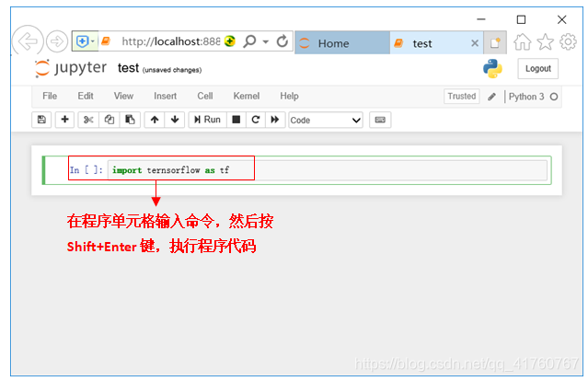Expand the address bar dropdown arrow
588x381 pixels.
point(266,41)
